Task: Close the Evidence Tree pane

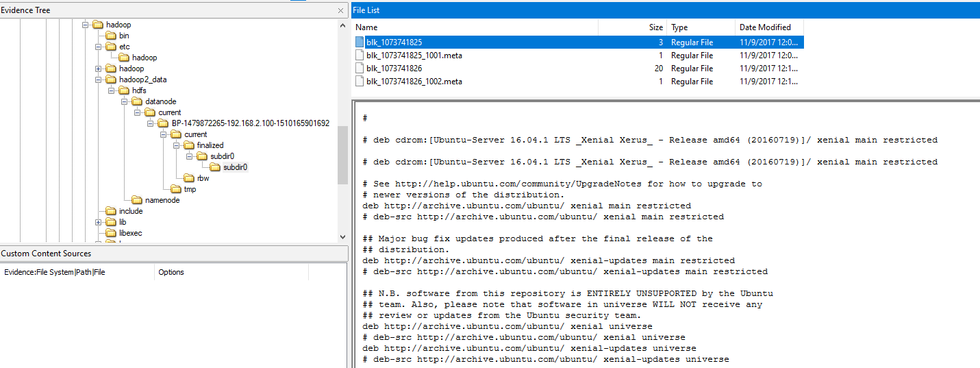Action: coord(341,10)
